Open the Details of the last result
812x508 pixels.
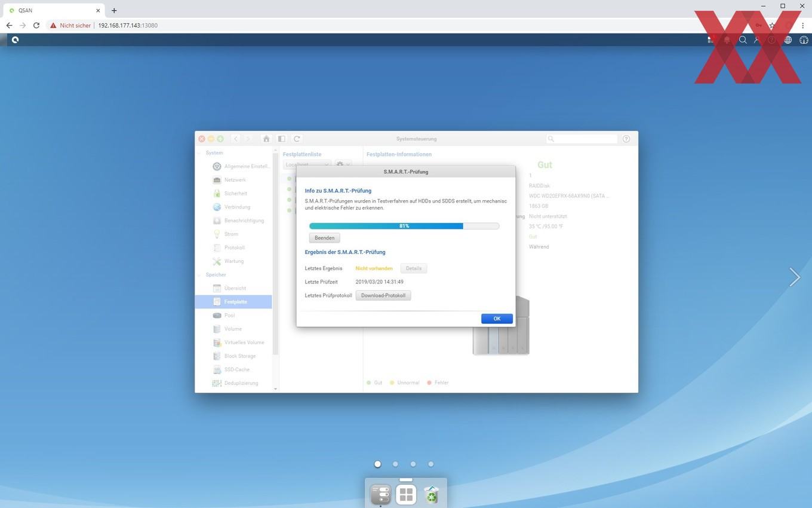[x=414, y=268]
